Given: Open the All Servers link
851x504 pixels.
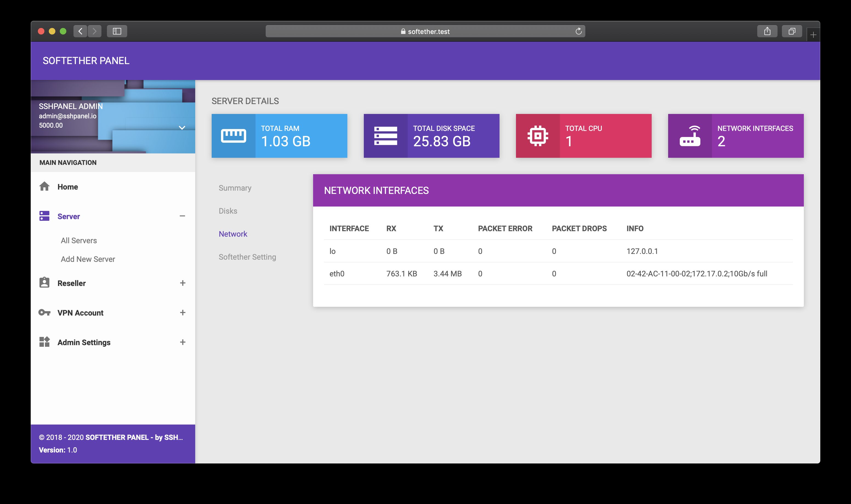Looking at the screenshot, I should point(78,240).
